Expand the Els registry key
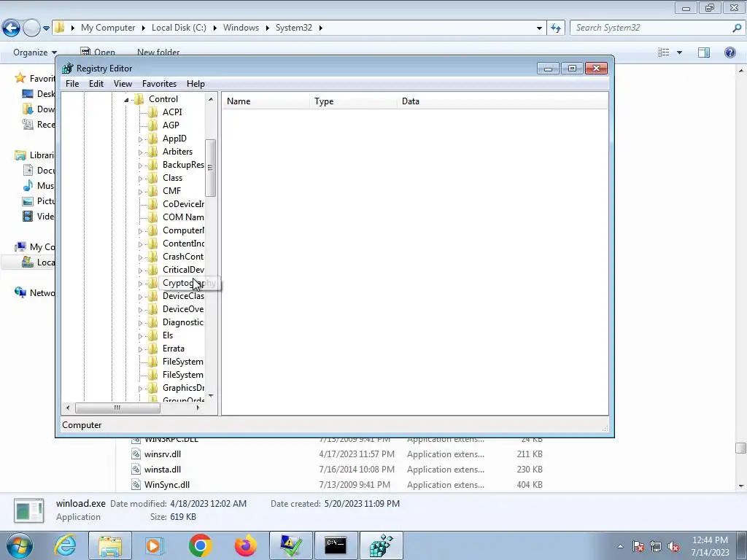This screenshot has height=560, width=747. pyautogui.click(x=140, y=336)
